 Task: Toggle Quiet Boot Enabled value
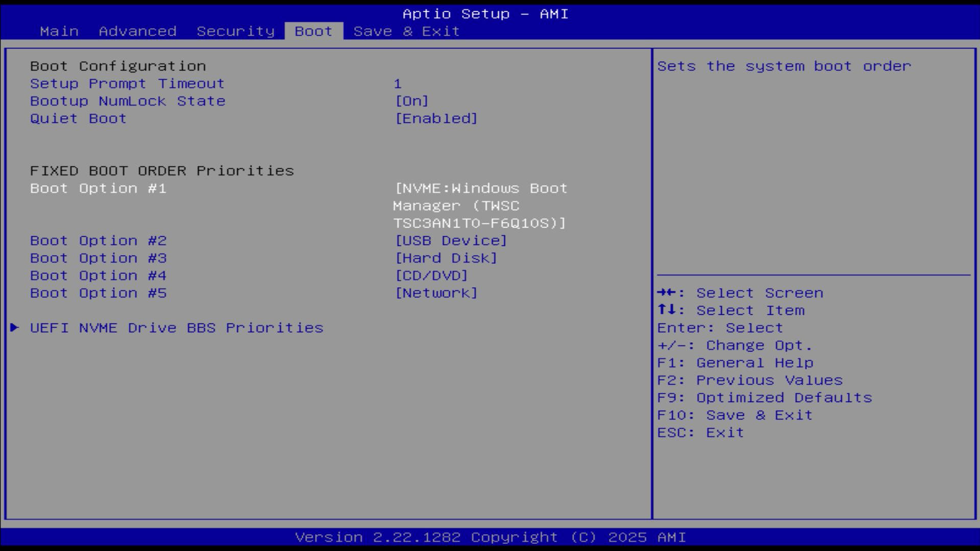coord(436,118)
